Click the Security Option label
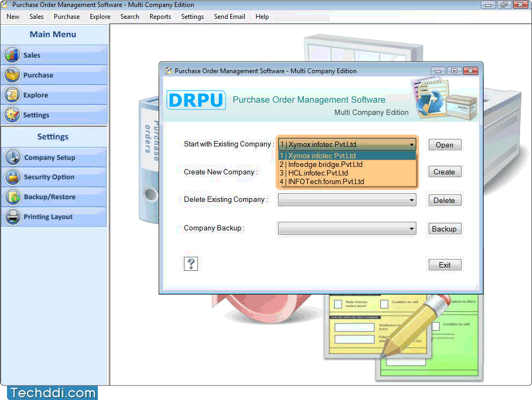The width and height of the screenshot is (532, 400). pos(49,177)
